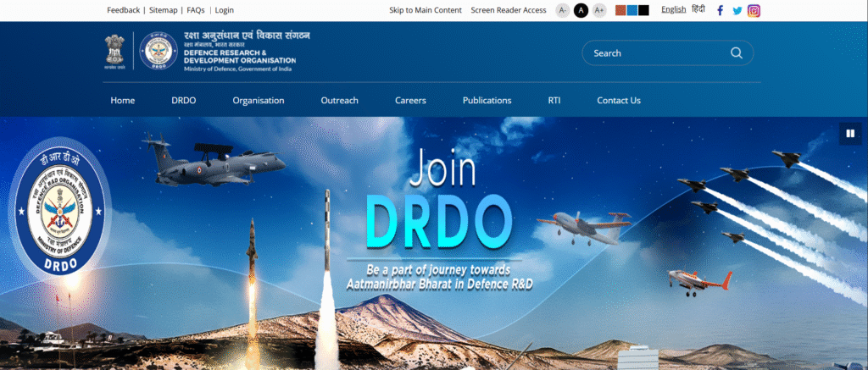Image resolution: width=868 pixels, height=370 pixels.
Task: Increase font size with A+ button
Action: click(x=599, y=10)
